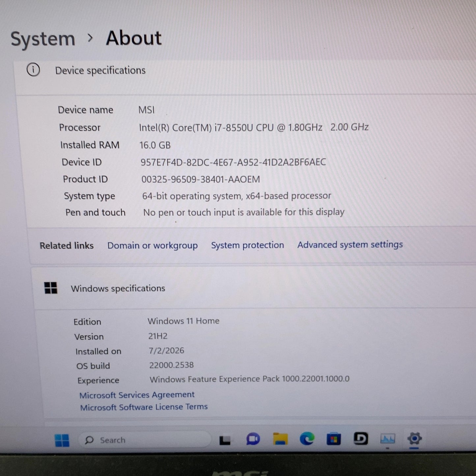Screen dimensions: 476x476
Task: Click the Device specifications info icon
Action: point(33,70)
